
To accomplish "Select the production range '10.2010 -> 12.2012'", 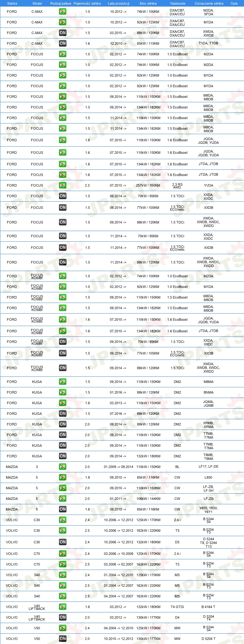I will tap(119, 639).
